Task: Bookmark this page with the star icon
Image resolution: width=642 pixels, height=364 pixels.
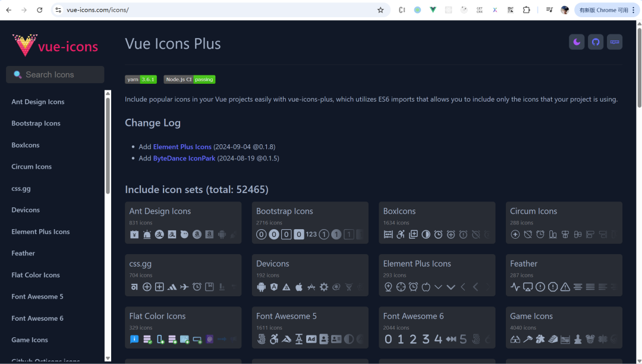Action: [x=380, y=10]
